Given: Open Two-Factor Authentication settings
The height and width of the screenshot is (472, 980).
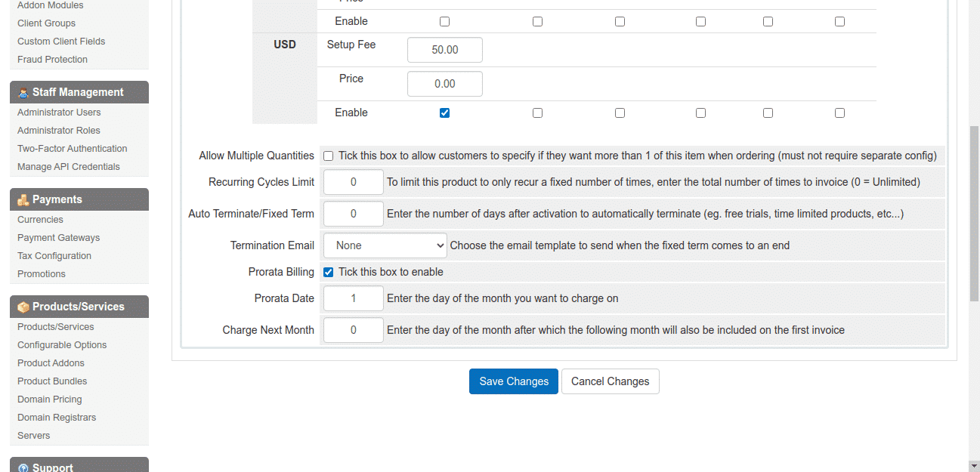Looking at the screenshot, I should coord(73,149).
